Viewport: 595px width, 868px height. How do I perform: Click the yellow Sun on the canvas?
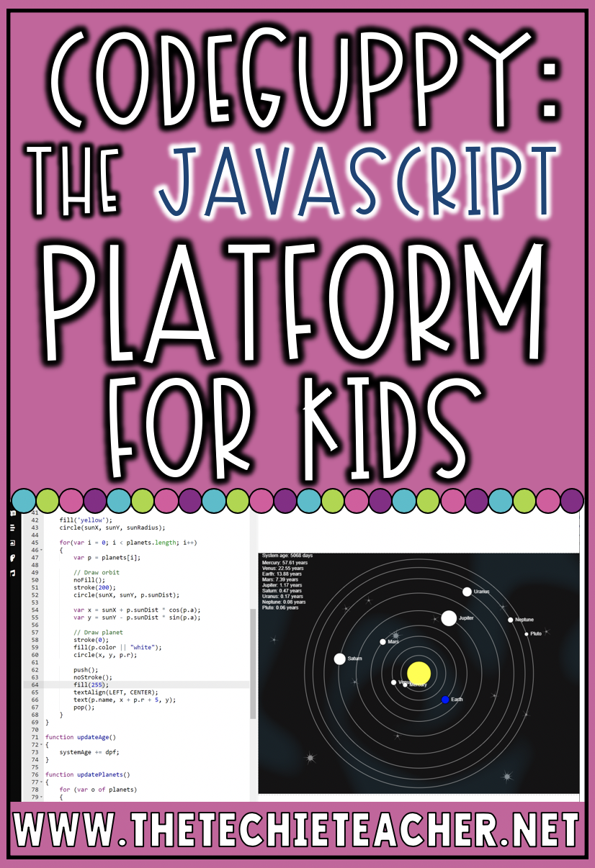tap(418, 674)
